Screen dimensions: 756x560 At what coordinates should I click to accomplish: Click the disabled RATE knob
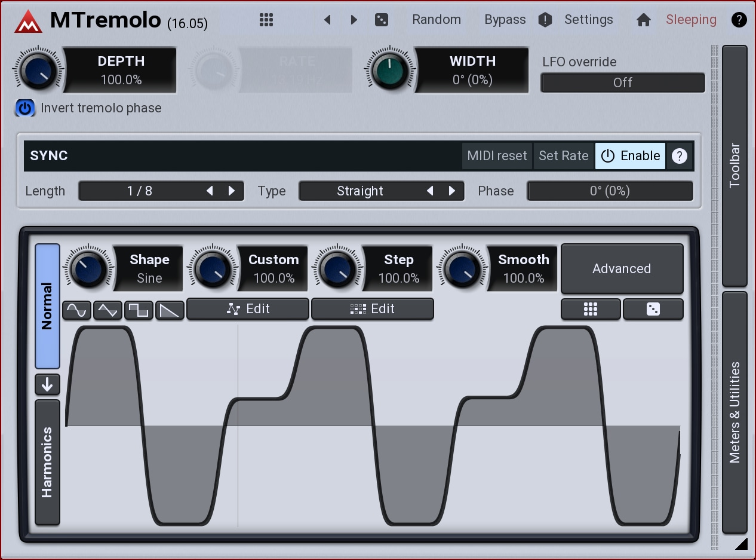click(x=214, y=70)
